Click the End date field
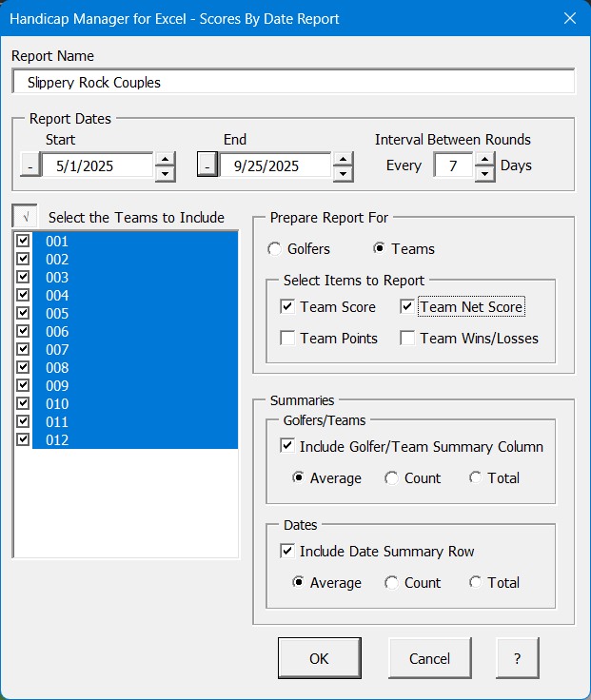 (x=275, y=165)
